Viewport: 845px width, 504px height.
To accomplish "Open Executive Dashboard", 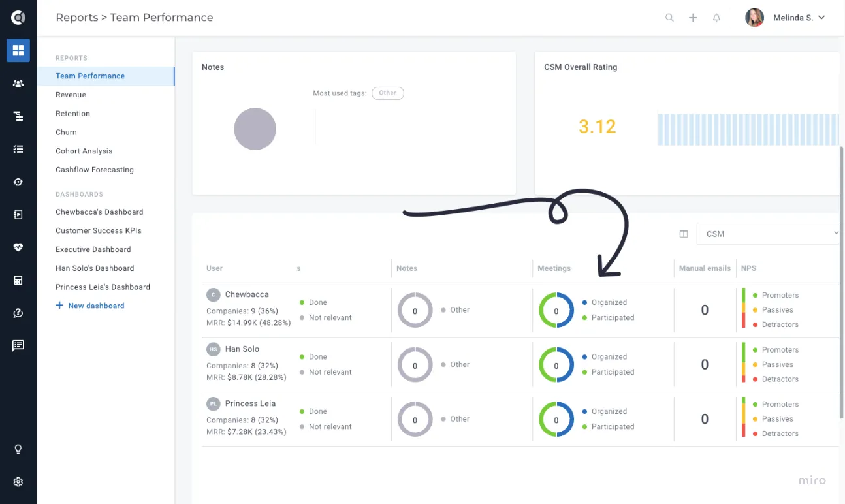I will (93, 249).
